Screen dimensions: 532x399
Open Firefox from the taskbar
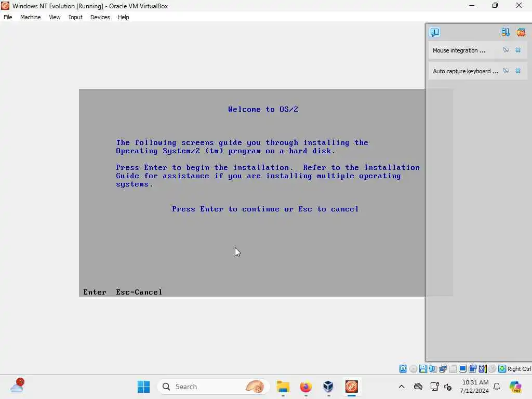coord(305,387)
